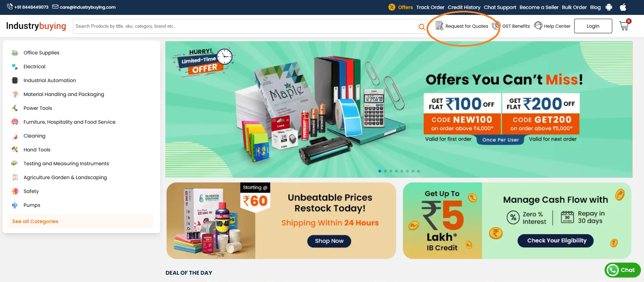Screen dimensions: 644x282
Task: Click the Safety category icon
Action: (15, 191)
